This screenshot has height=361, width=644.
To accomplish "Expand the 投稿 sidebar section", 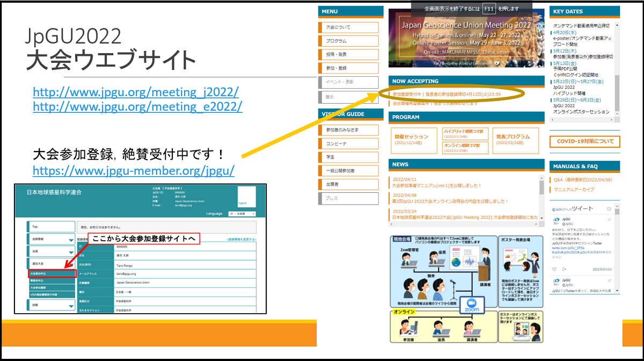I will tap(50, 306).
